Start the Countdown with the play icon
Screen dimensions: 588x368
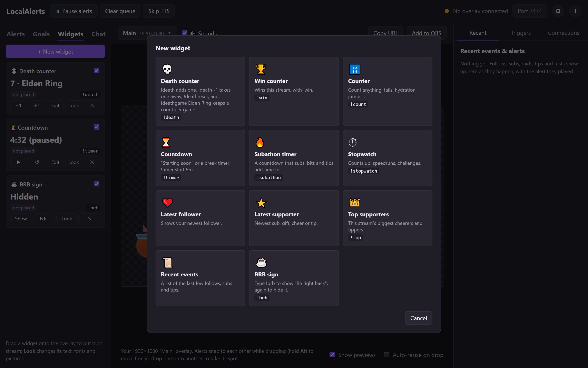(x=18, y=162)
